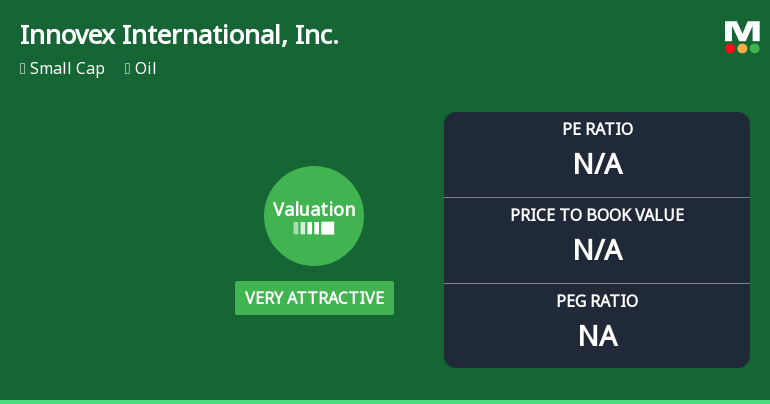770x404 pixels.
Task: Click the Small Cap tag icon
Action: click(x=23, y=69)
